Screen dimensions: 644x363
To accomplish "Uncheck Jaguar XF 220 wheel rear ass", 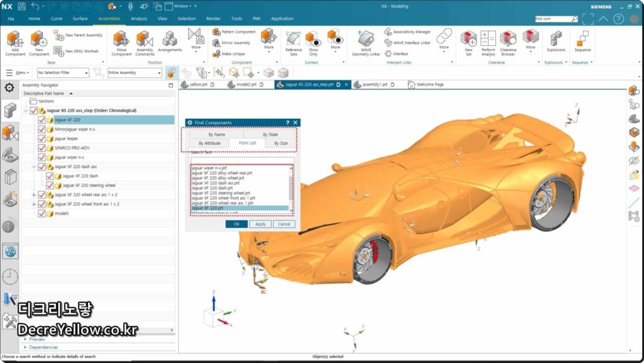I will coord(42,194).
